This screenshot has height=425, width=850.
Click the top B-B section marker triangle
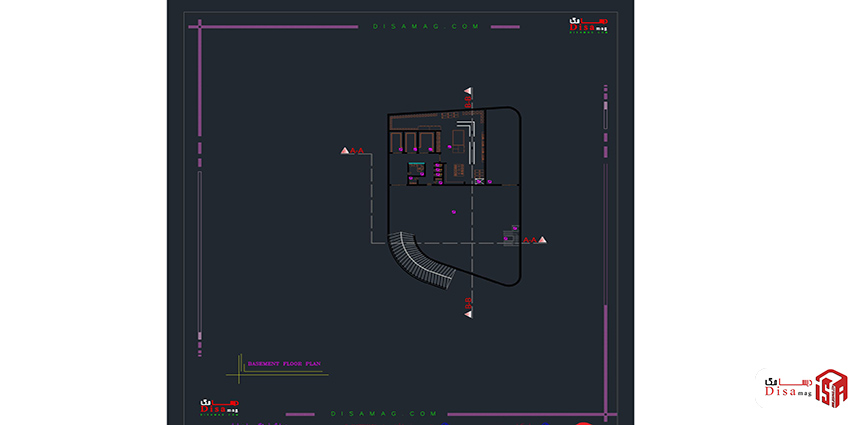(x=467, y=91)
